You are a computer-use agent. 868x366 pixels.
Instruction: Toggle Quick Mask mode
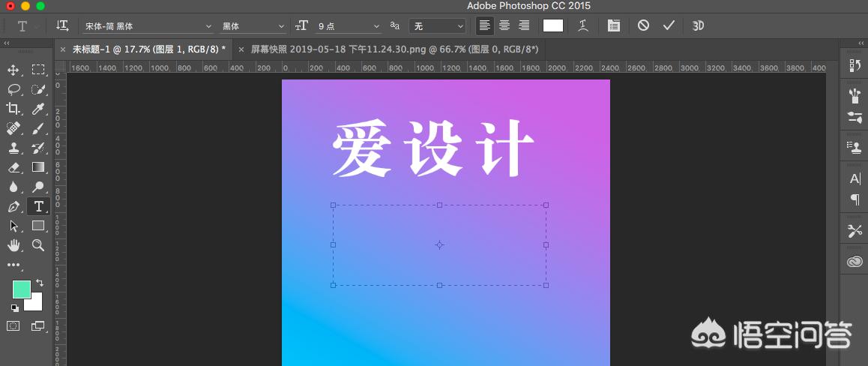coord(13,325)
